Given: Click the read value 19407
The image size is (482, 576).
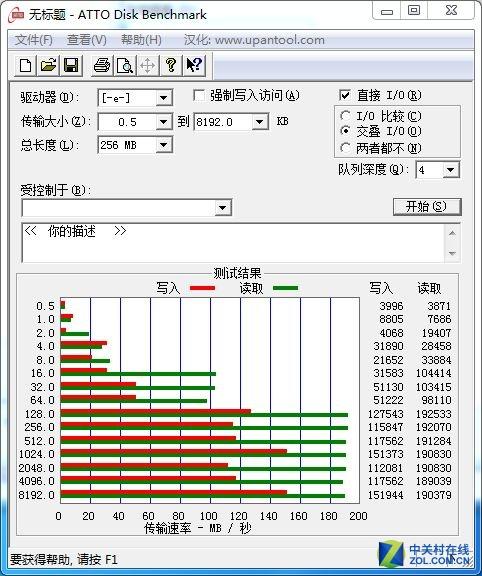Looking at the screenshot, I should pyautogui.click(x=436, y=333).
